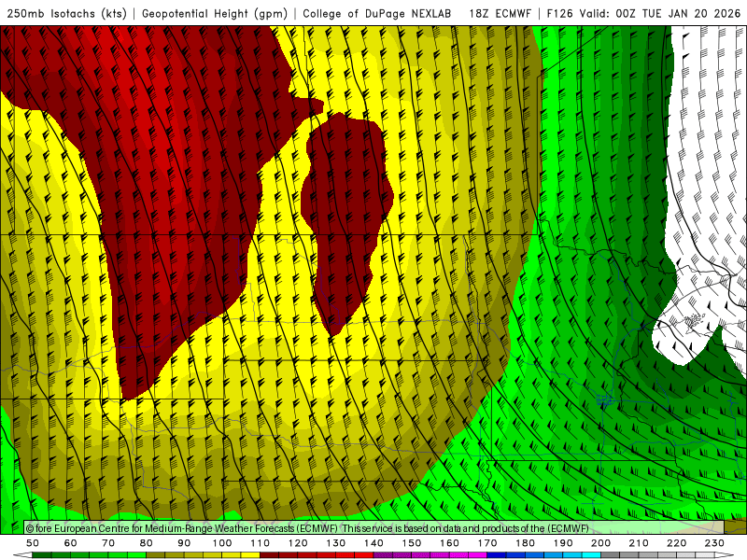
Task: Click the dark blue legend swatch after 170
Action: tap(497, 555)
